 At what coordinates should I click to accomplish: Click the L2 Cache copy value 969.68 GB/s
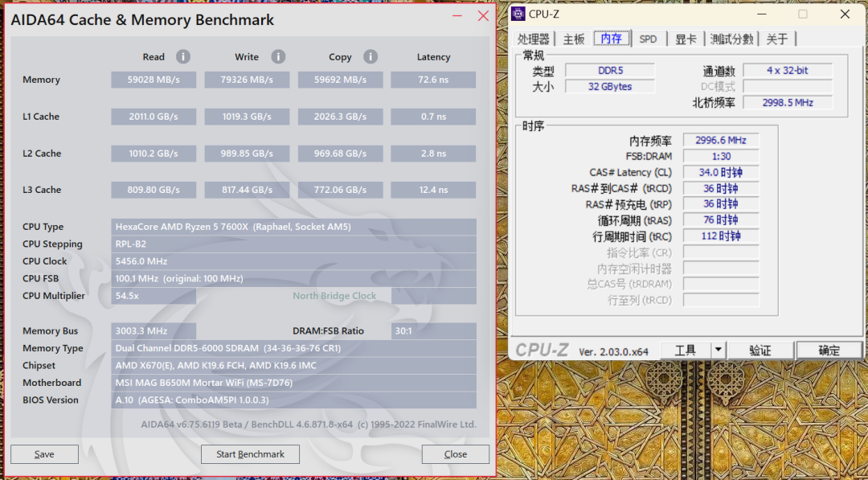pos(341,154)
